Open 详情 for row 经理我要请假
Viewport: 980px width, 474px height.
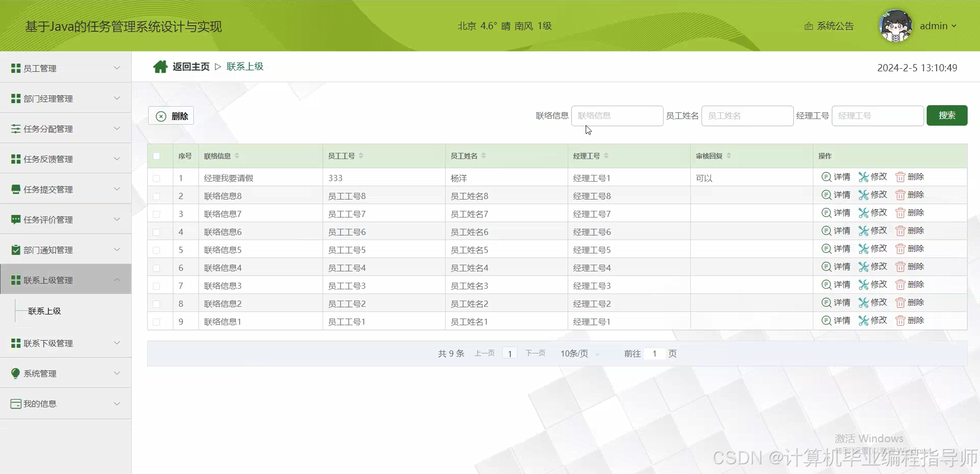(x=836, y=177)
